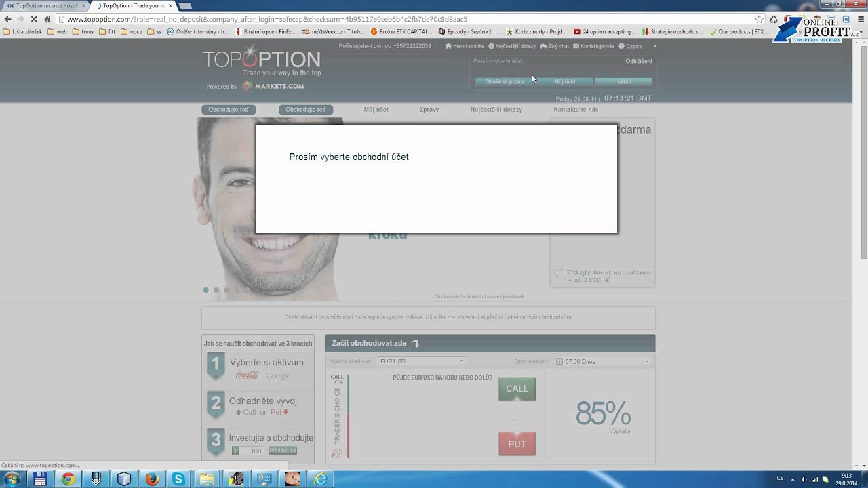
Task: Open Živý chat from the top bar
Action: click(x=554, y=46)
